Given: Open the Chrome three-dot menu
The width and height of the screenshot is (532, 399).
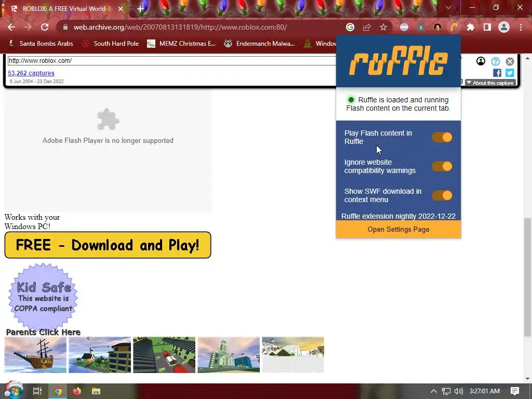Looking at the screenshot, I should click(521, 27).
